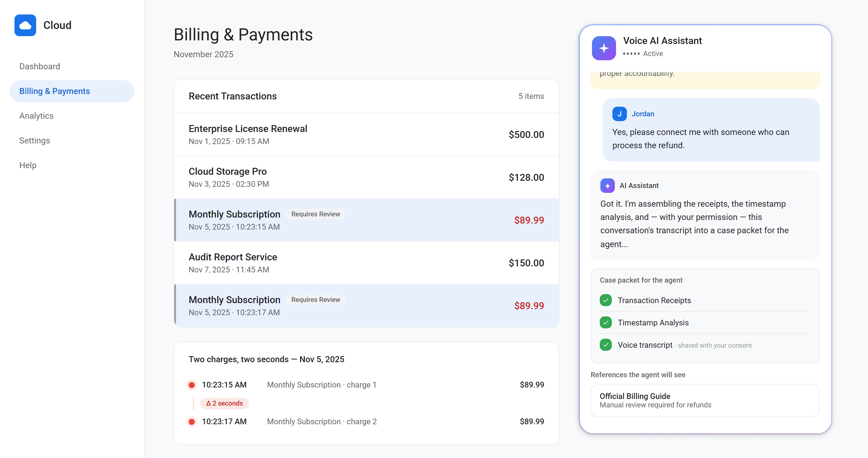This screenshot has width=868, height=458.
Task: Click Requires Review badge on 10:23:15 row
Action: tap(316, 214)
